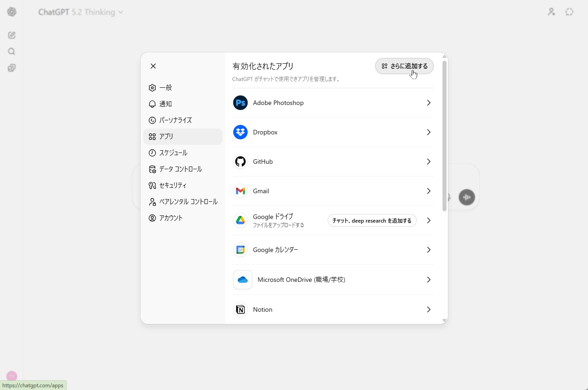Click the add-person invite icon at top right
Screen dimensions: 588x390
pyautogui.click(x=551, y=12)
